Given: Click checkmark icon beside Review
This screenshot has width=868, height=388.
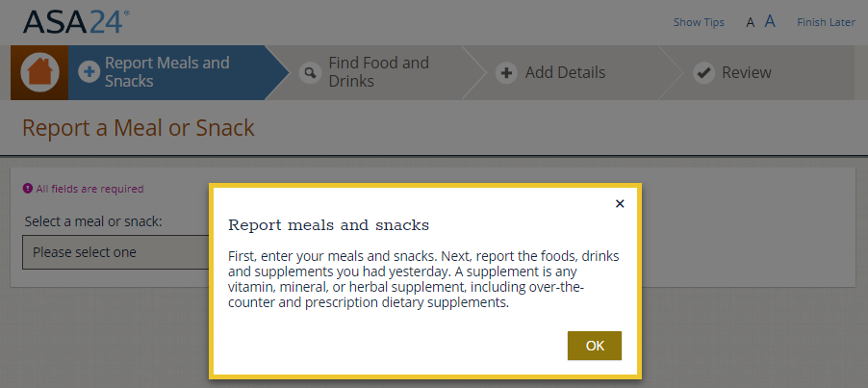Looking at the screenshot, I should point(703,72).
